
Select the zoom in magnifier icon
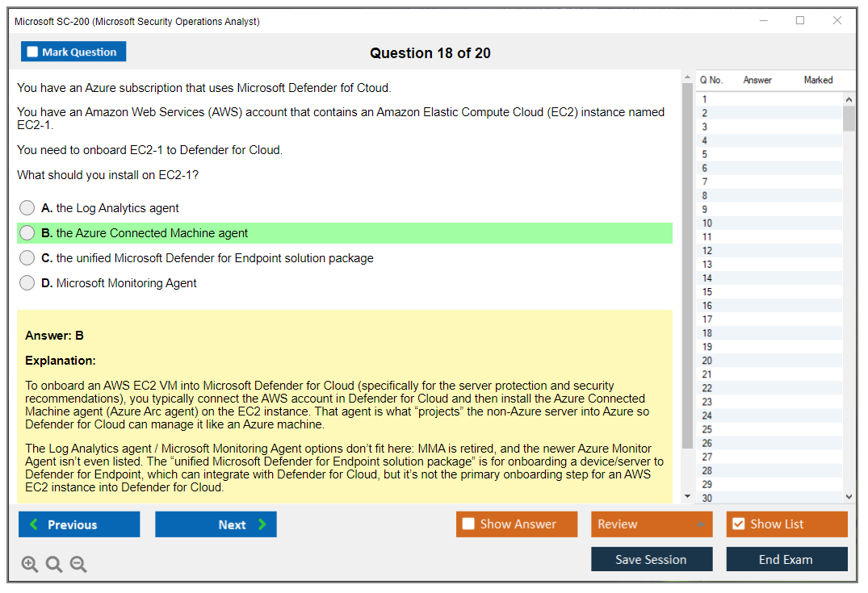[29, 564]
